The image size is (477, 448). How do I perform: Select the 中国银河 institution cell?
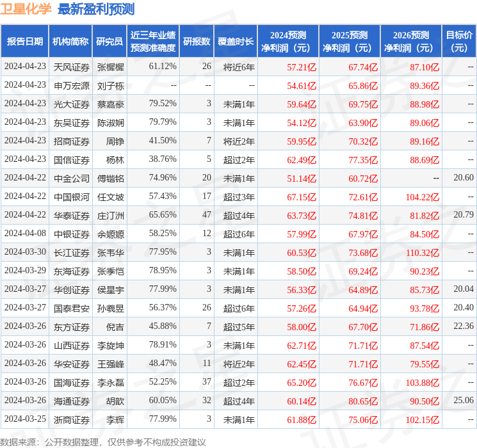pyautogui.click(x=72, y=197)
